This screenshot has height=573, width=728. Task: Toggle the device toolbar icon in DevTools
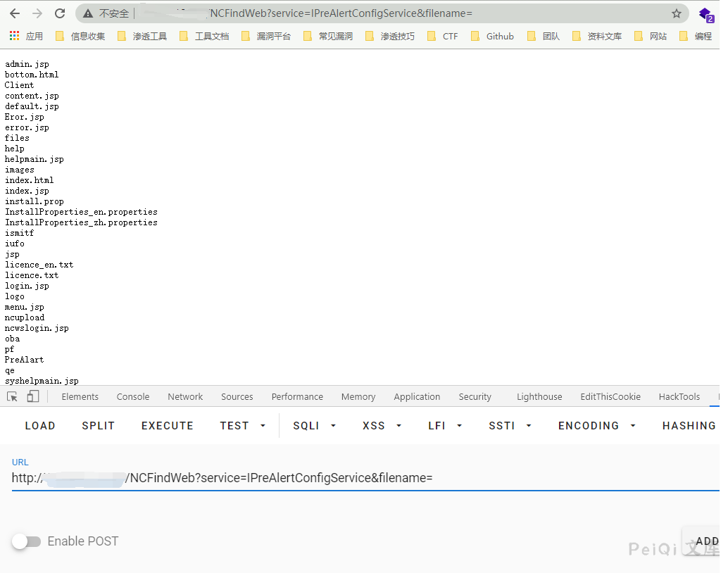click(33, 397)
